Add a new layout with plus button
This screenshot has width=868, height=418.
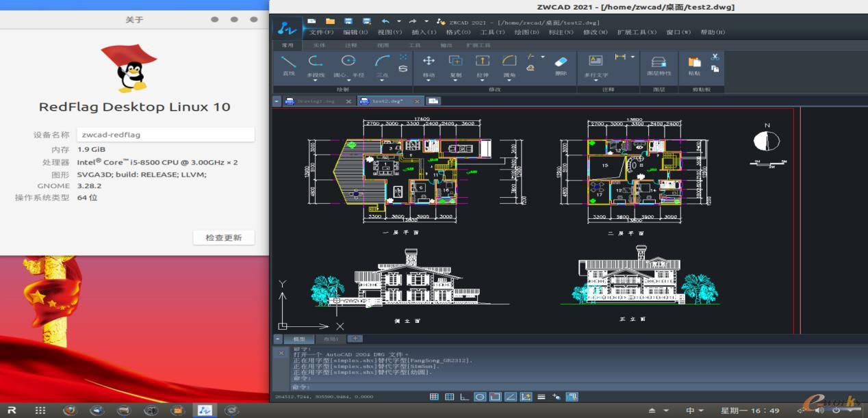(x=355, y=339)
